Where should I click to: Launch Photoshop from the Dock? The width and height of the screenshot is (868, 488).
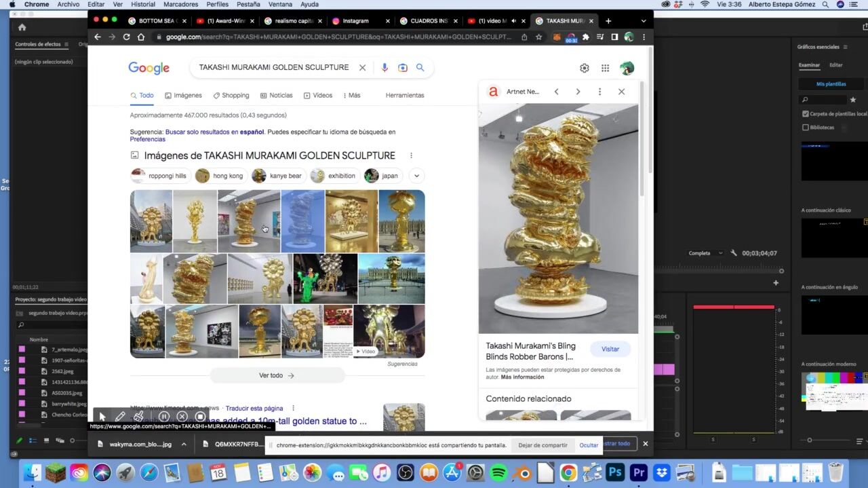tap(615, 472)
